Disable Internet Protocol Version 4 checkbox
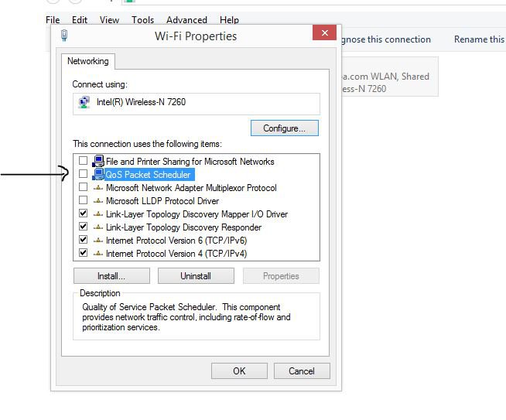506x420 pixels. 84,253
